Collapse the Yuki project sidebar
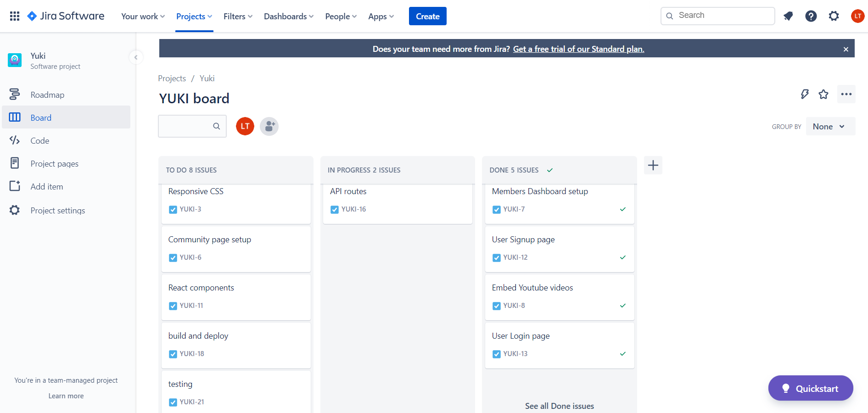 coord(136,57)
